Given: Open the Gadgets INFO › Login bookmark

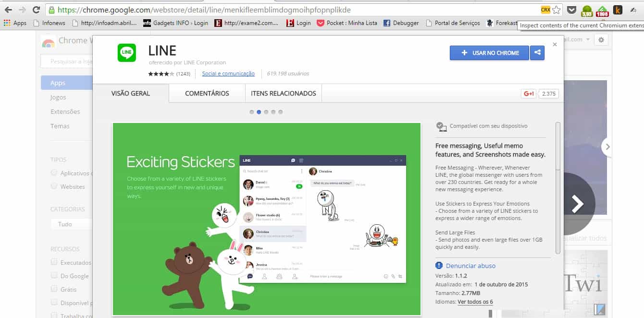Looking at the screenshot, I should [176, 23].
